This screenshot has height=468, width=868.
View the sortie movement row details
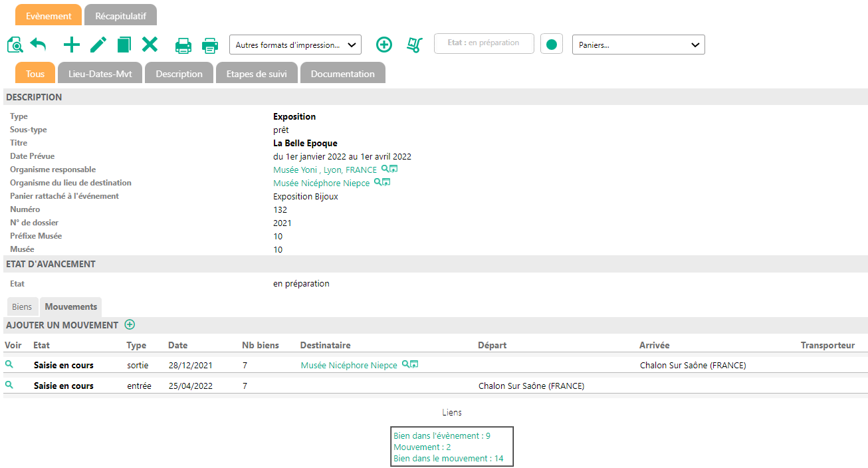coord(9,365)
